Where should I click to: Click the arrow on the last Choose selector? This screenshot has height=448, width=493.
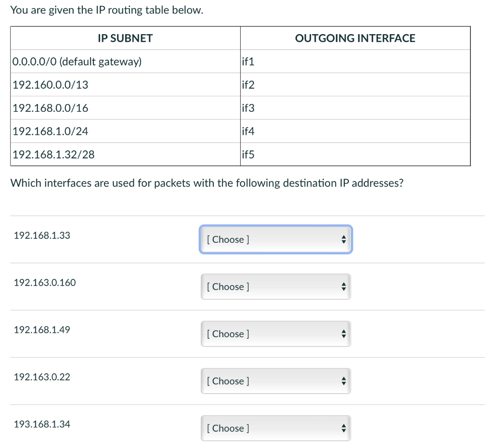tap(343, 428)
